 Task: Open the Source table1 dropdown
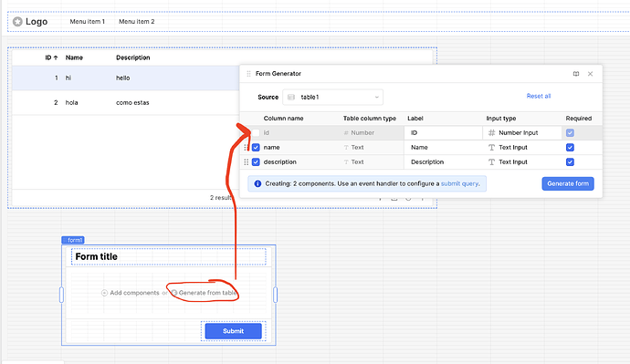coord(332,97)
